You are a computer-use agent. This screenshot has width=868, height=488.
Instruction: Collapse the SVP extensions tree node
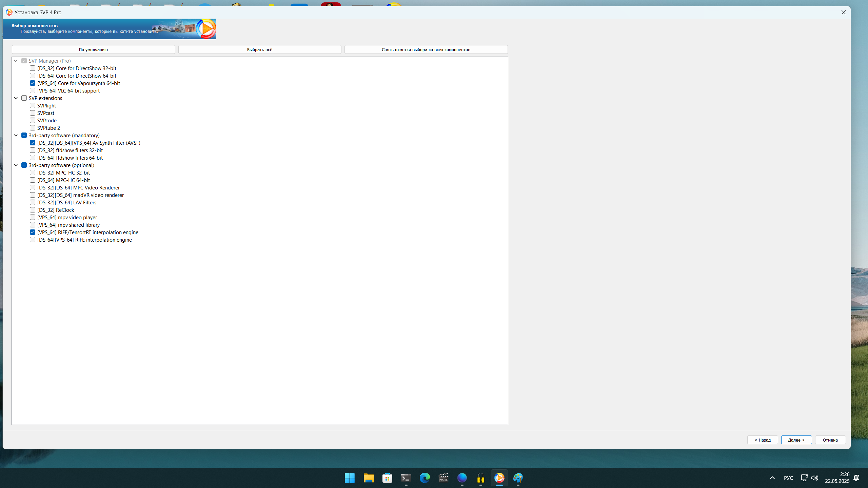(x=16, y=98)
